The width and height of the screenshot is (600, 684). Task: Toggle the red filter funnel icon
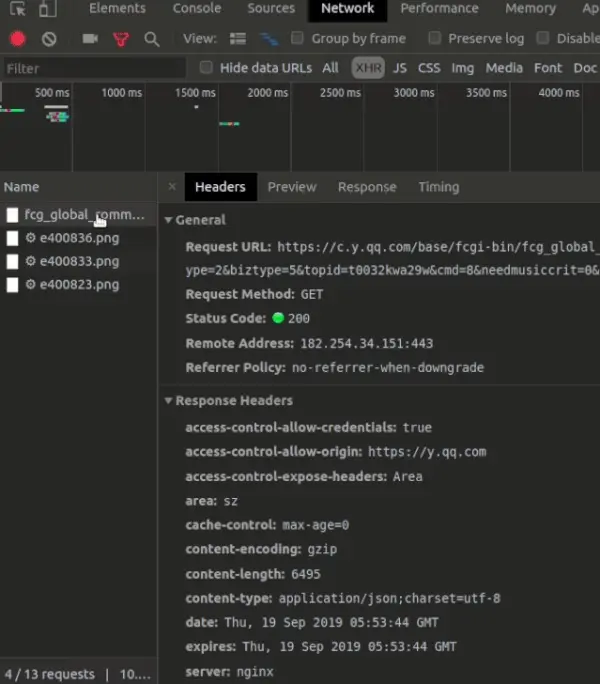[121, 39]
